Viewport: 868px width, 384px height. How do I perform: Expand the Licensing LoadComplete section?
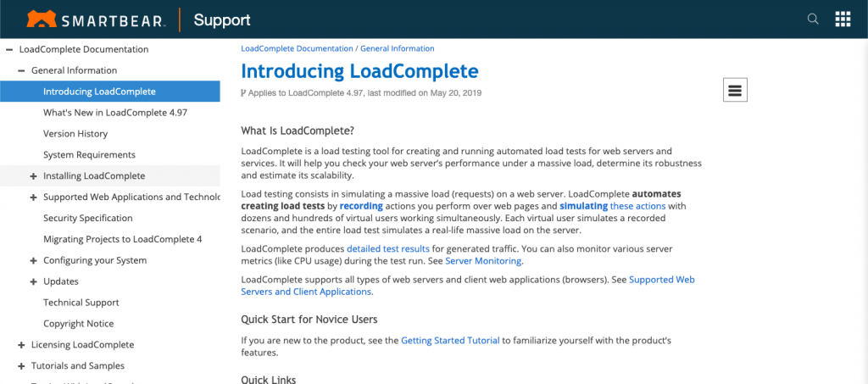(x=21, y=345)
